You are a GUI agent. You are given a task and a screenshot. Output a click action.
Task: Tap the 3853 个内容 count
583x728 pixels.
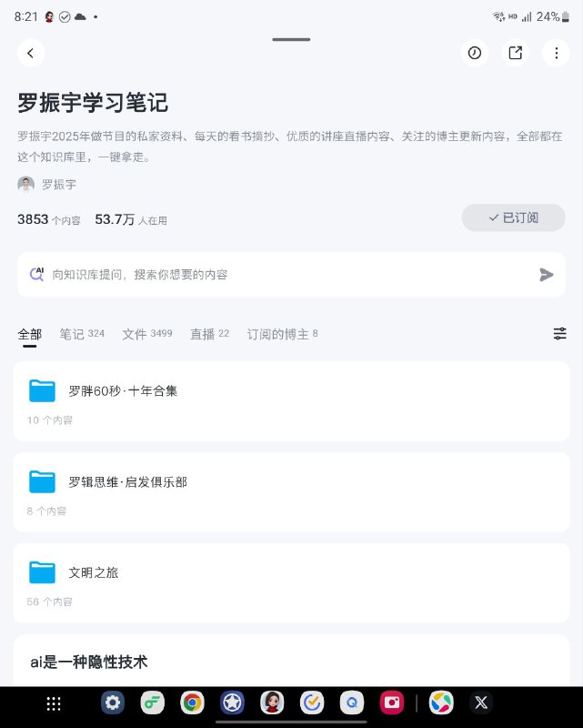(x=49, y=219)
